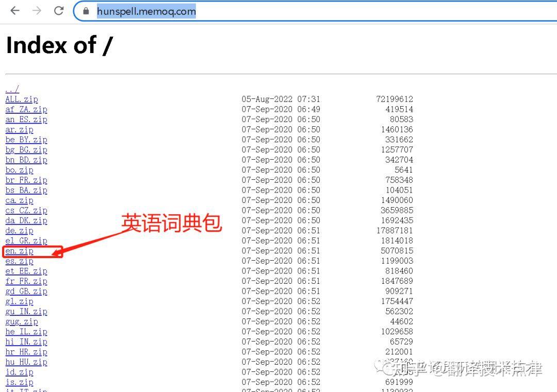Reload the page using refresh icon
Viewport: 557px width, 392px height.
coord(58,10)
